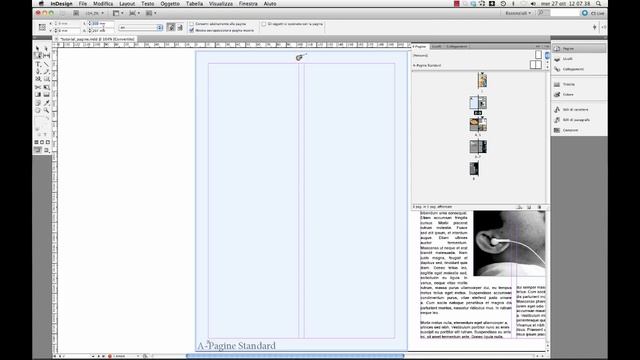Switch to the Livelli tab in the panel
The height and width of the screenshot is (360, 640).
point(436,47)
